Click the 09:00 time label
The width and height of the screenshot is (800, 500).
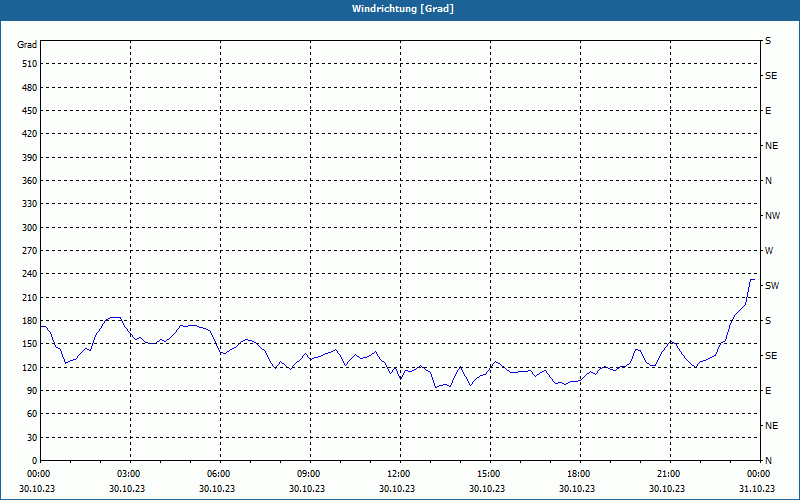(x=308, y=474)
